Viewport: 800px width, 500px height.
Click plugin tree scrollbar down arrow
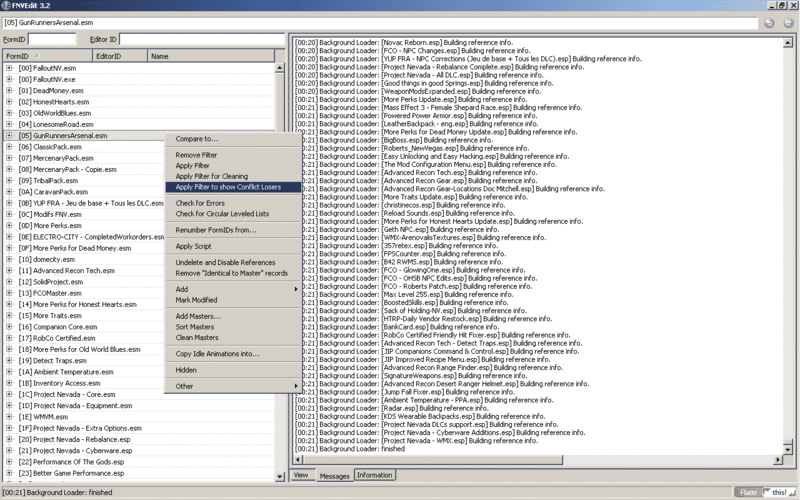(x=280, y=477)
